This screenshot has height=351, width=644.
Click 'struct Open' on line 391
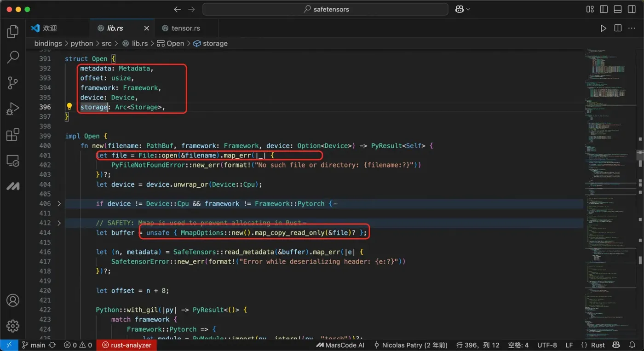point(86,58)
